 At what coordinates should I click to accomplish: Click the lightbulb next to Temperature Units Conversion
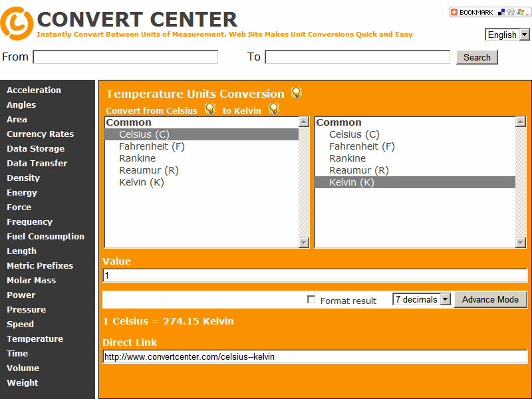(x=296, y=92)
